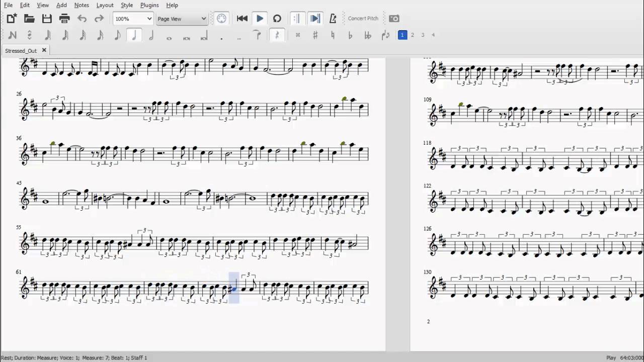This screenshot has width=644, height=362.
Task: Click the status bar rest duration text
Action: [x=74, y=357]
